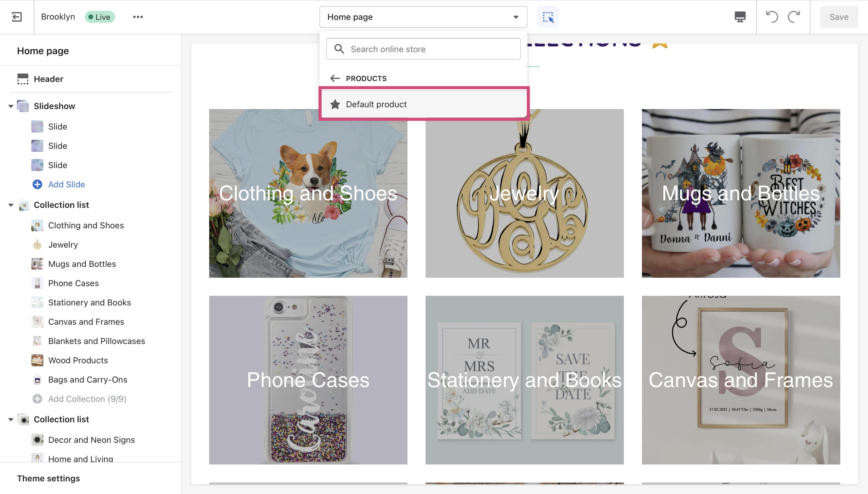Collapse the second Collection list section
The width and height of the screenshot is (868, 494).
click(x=11, y=419)
